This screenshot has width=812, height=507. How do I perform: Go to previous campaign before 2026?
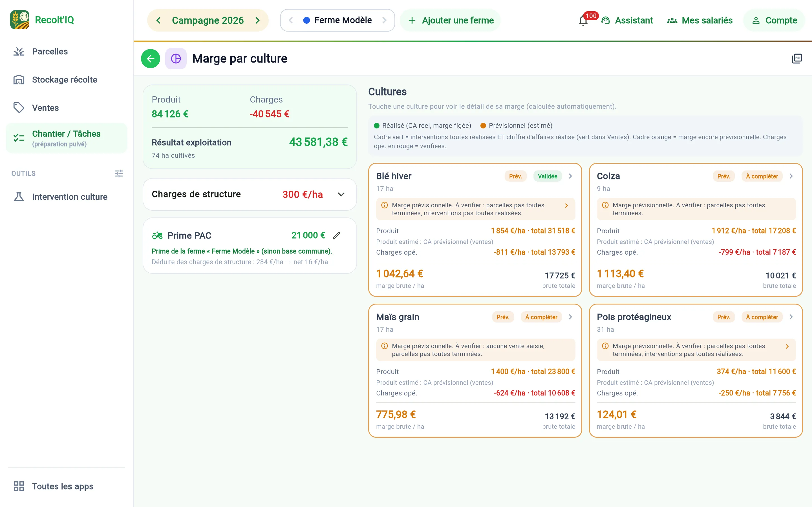pyautogui.click(x=158, y=21)
